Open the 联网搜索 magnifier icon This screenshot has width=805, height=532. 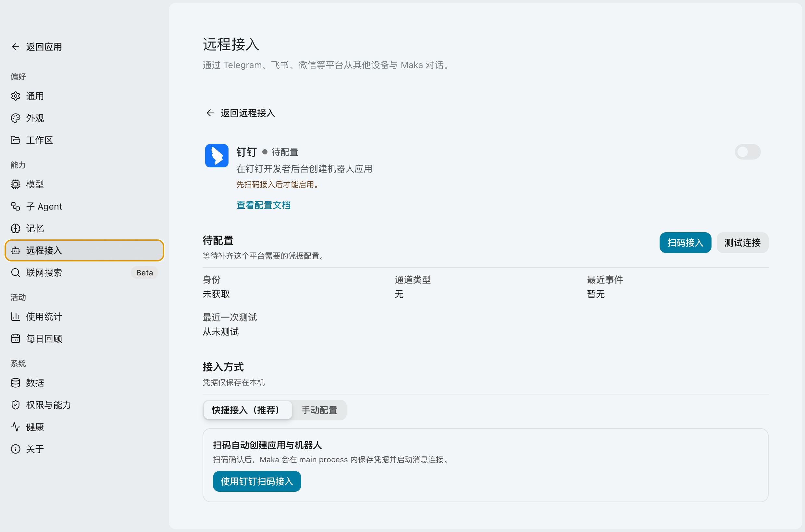pos(15,272)
